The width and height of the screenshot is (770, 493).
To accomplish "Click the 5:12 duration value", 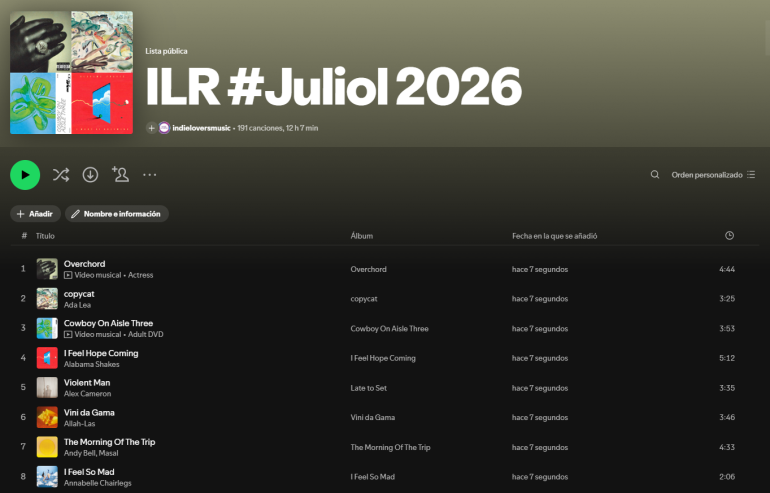I will click(x=727, y=358).
